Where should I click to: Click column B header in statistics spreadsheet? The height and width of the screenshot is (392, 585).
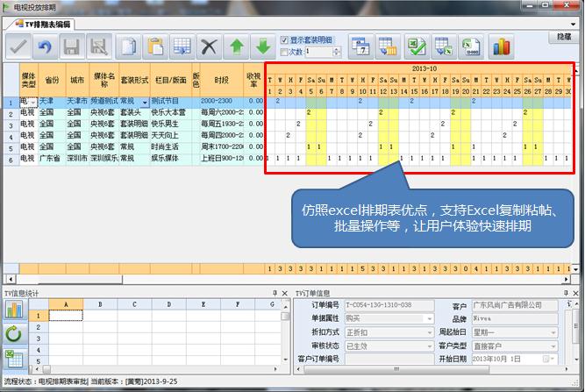[100, 304]
